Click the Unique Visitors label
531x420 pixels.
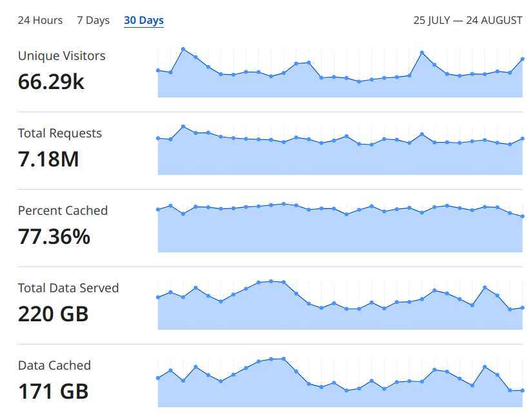pyautogui.click(x=62, y=56)
